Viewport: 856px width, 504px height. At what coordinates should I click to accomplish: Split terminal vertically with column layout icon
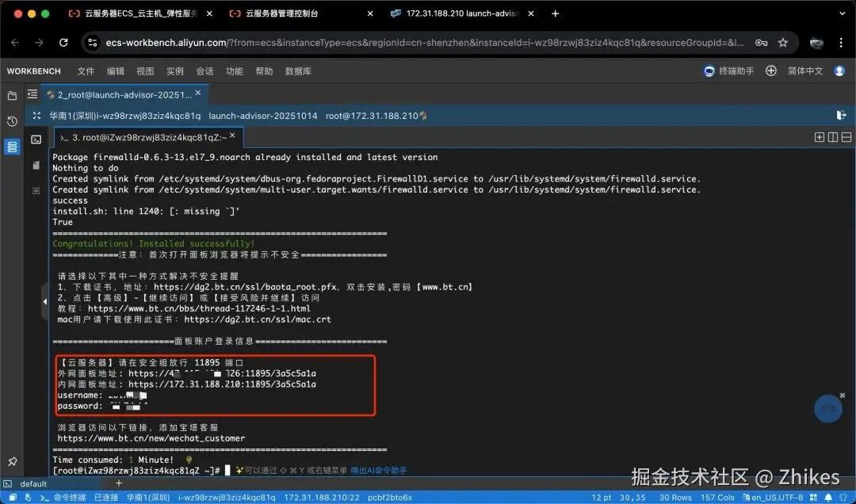(832, 137)
